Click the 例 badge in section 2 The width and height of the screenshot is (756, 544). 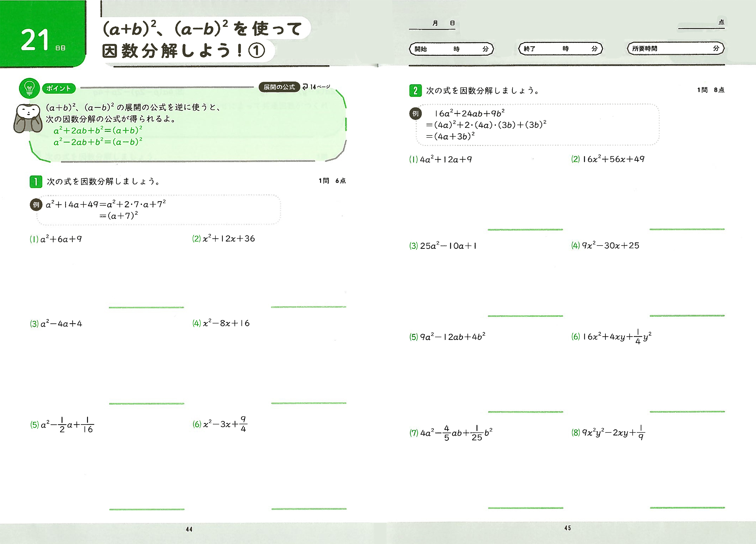[415, 114]
